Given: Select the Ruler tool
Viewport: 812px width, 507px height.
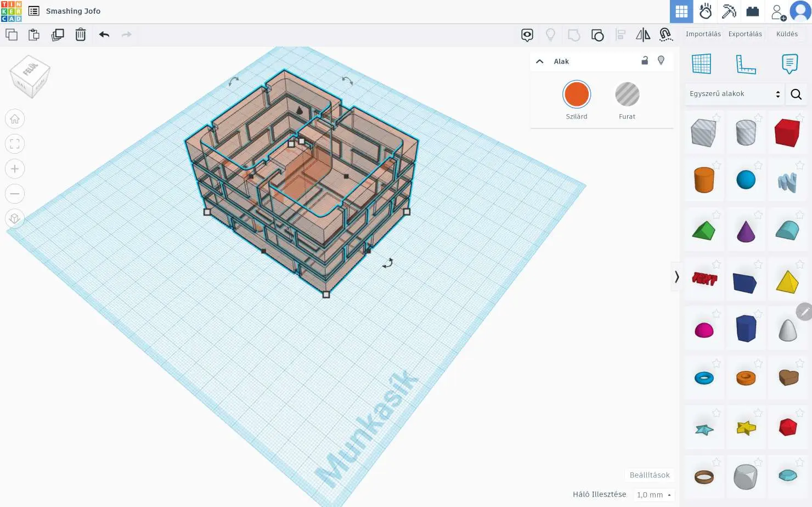Looking at the screenshot, I should click(x=746, y=64).
